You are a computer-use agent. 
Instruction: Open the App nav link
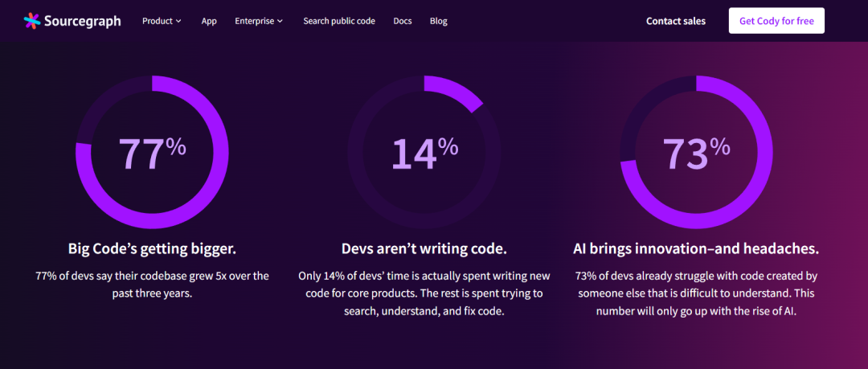pyautogui.click(x=209, y=21)
